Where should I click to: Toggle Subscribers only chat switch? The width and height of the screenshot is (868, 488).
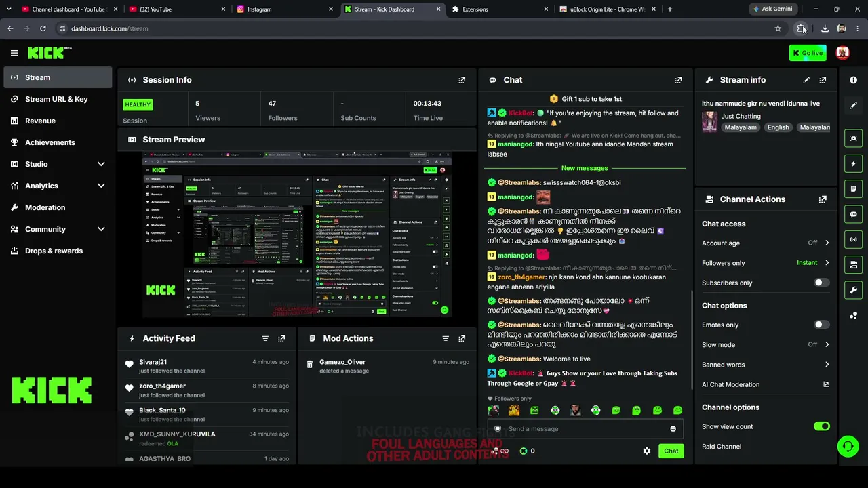coord(821,283)
